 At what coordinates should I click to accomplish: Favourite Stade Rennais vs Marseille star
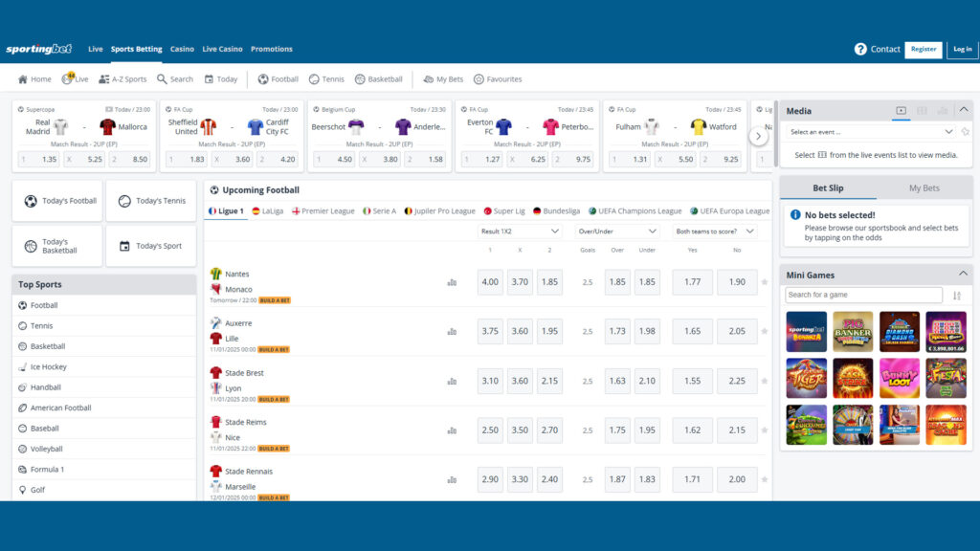(765, 480)
